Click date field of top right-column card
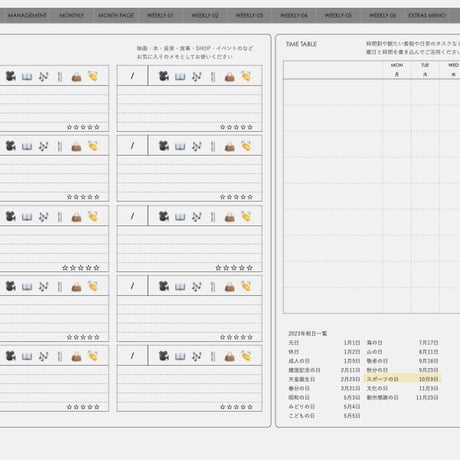The height and width of the screenshot is (460, 460). point(132,76)
